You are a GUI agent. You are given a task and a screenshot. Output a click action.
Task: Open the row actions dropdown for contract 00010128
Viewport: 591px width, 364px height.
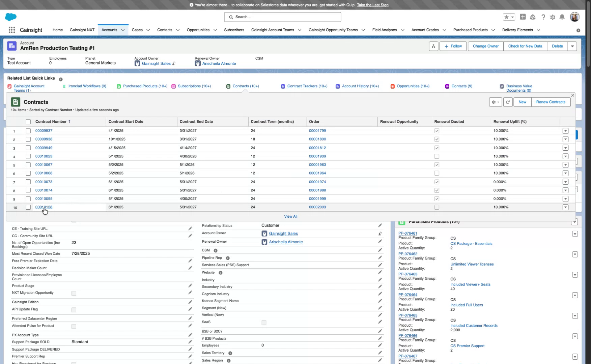pos(566,207)
